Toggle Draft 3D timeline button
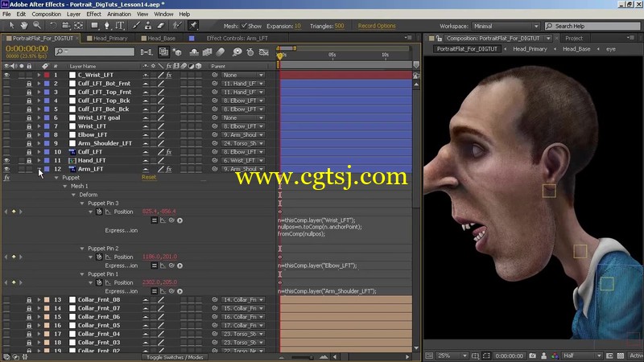The width and height of the screenshot is (644, 362). click(177, 52)
